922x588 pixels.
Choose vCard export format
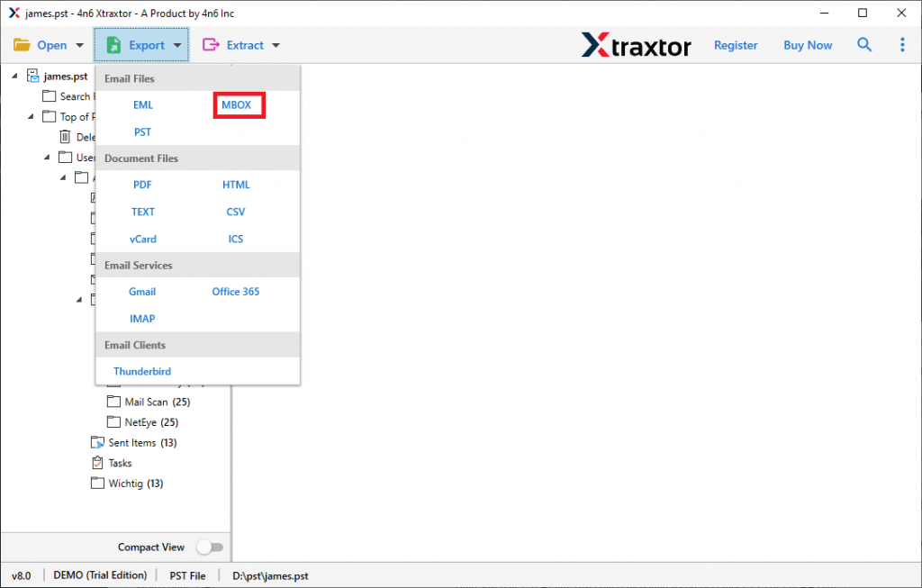143,239
